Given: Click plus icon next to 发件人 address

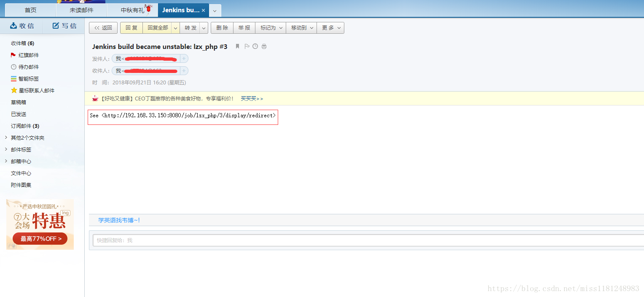Looking at the screenshot, I should (184, 59).
